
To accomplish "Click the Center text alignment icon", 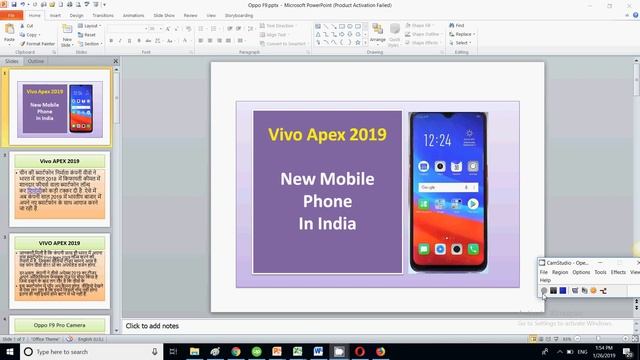I will [x=210, y=40].
